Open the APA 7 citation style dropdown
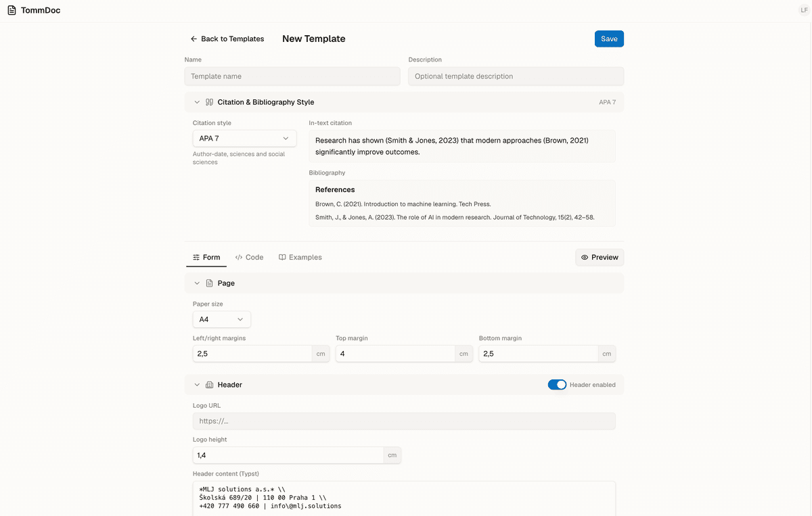812x516 pixels. [x=244, y=138]
